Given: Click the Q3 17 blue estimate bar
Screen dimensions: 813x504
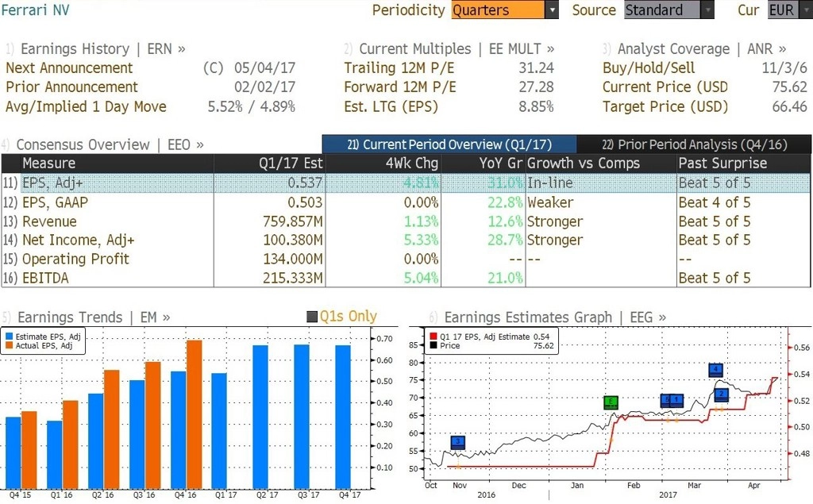Looking at the screenshot, I should 302,417.
